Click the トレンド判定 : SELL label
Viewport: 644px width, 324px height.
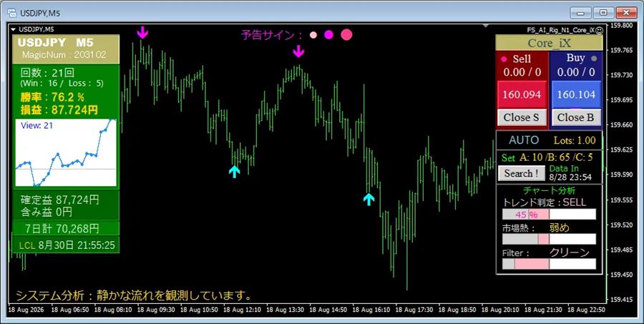pos(545,202)
